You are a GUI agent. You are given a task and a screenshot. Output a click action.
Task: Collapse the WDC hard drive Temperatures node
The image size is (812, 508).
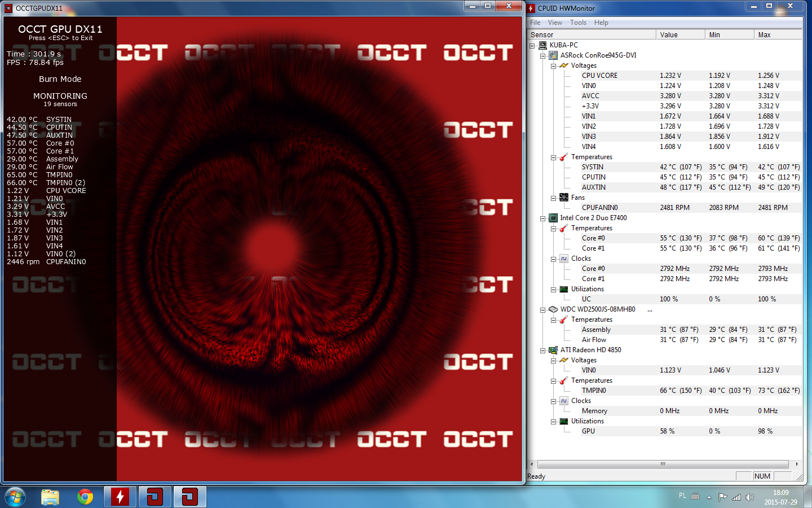(554, 320)
